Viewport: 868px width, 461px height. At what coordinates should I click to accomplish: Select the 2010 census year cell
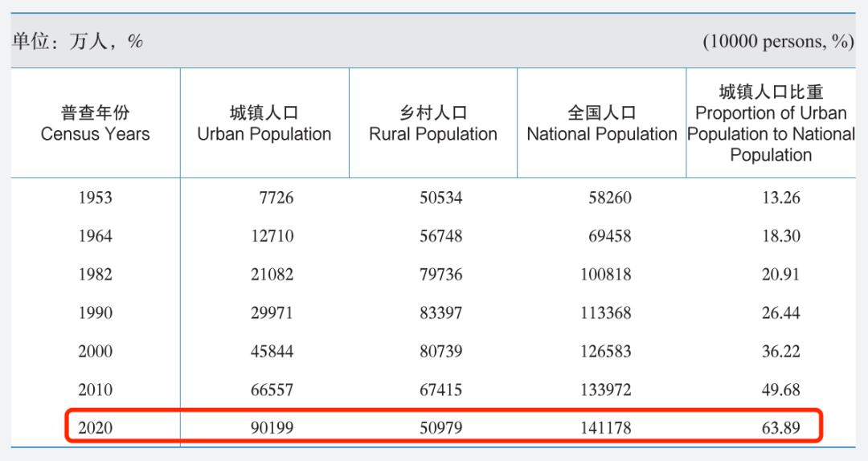pyautogui.click(x=95, y=390)
